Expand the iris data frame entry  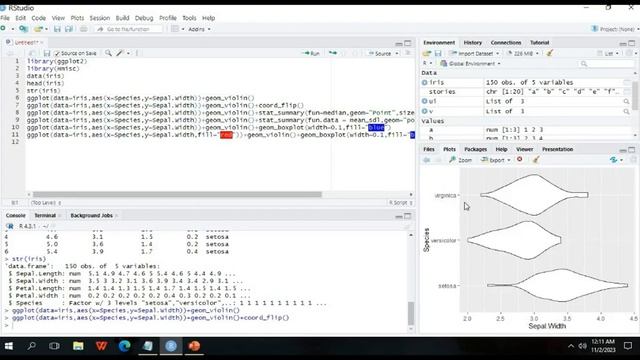click(x=424, y=82)
